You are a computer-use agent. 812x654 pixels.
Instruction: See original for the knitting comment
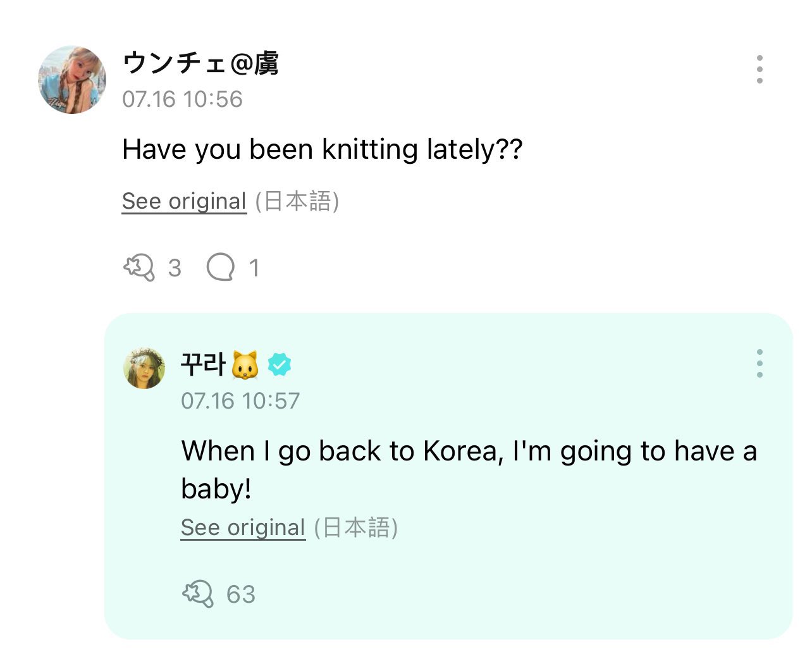coord(184,201)
